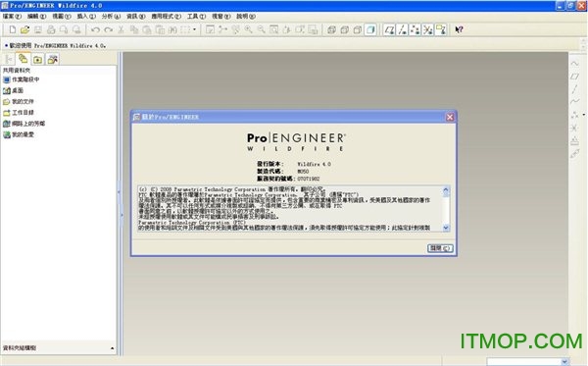Click the Undo arrow icon
Viewport: 588px width, 366px height.
coord(95,29)
